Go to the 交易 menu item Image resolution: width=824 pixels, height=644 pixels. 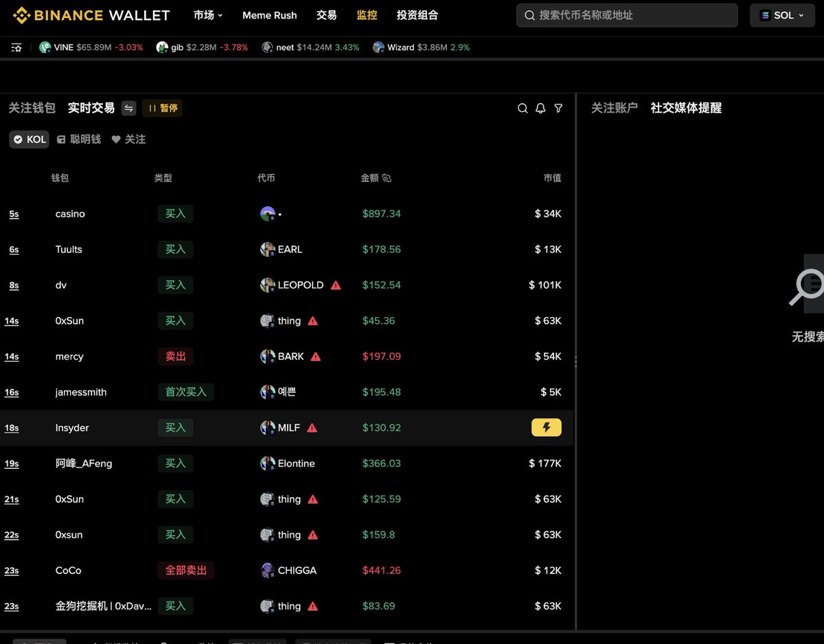coord(327,15)
